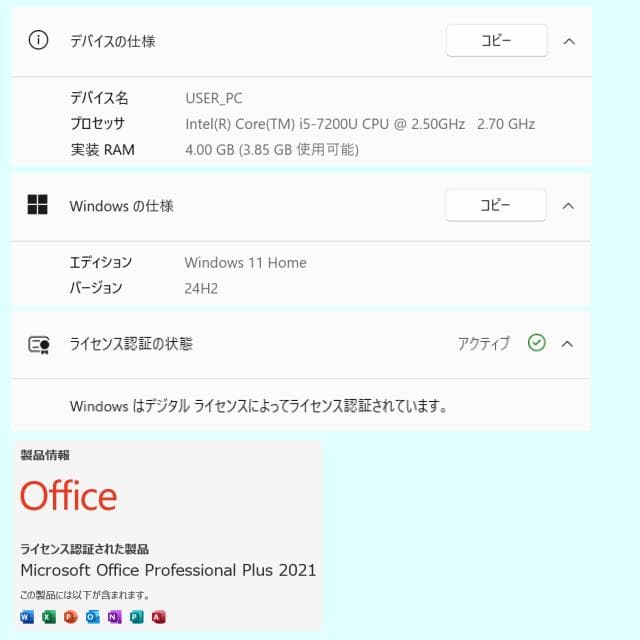Click the Windows logo icon
This screenshot has width=640, height=640.
point(38,204)
